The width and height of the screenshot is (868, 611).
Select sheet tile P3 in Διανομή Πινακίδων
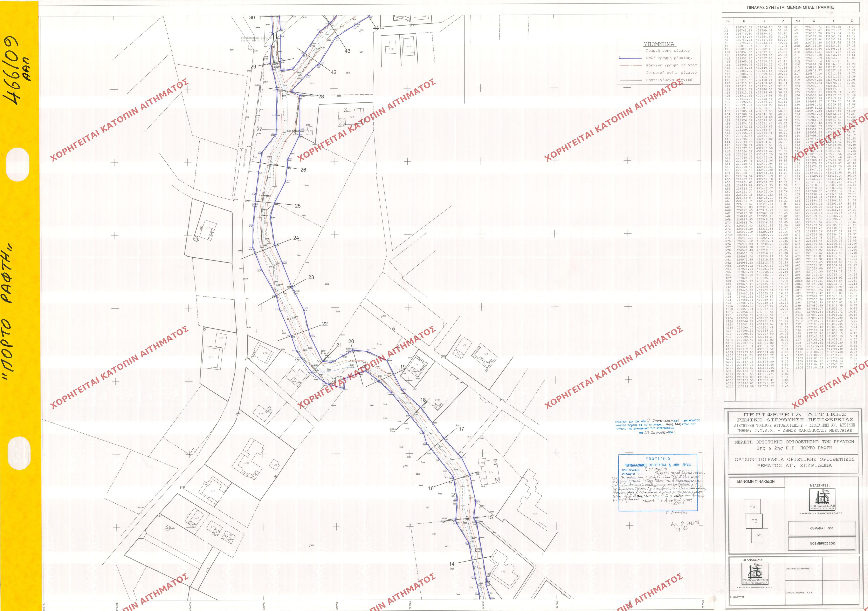pos(752,507)
